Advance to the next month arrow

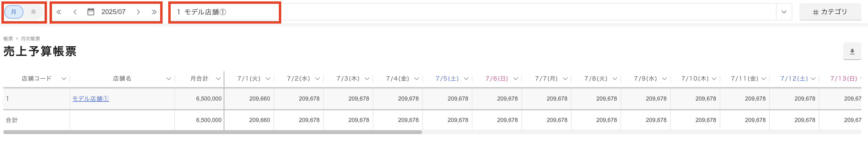click(x=138, y=12)
